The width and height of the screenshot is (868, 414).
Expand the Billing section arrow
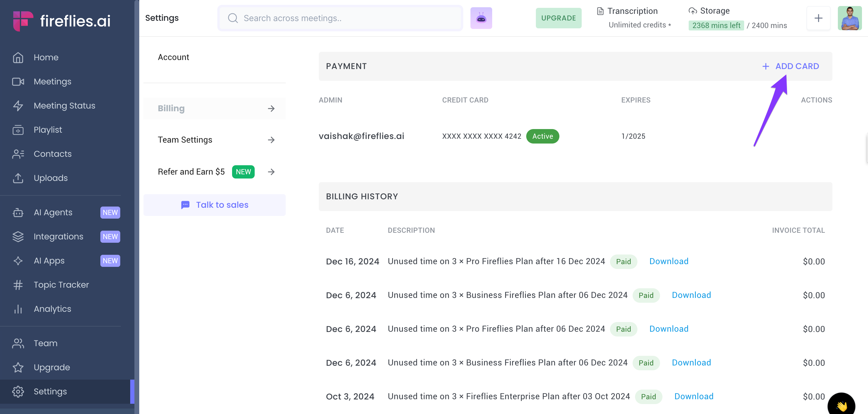[271, 108]
